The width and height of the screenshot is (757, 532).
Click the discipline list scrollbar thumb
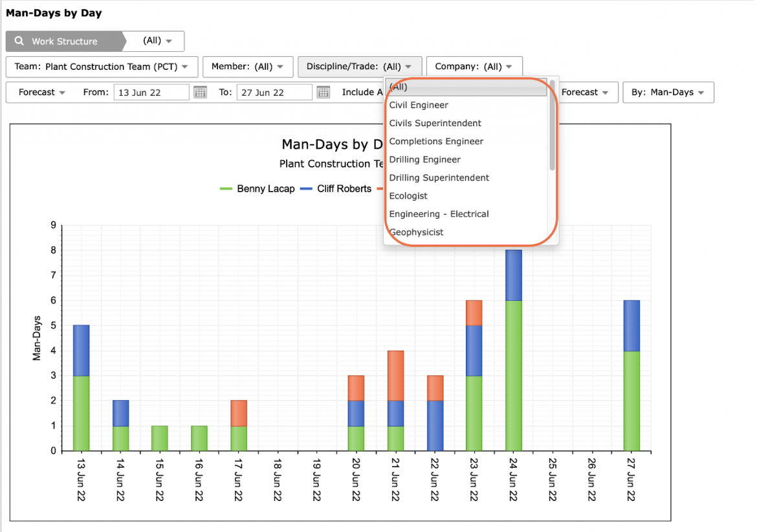click(552, 126)
